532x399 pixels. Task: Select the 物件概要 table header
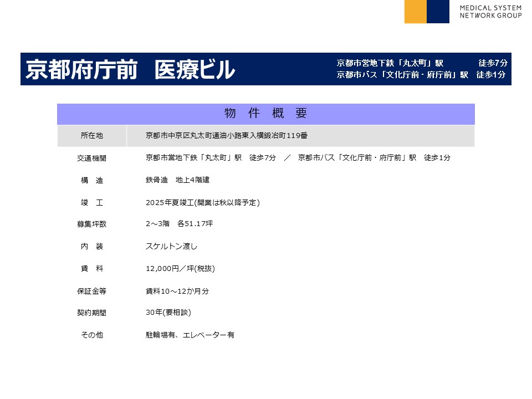point(265,114)
